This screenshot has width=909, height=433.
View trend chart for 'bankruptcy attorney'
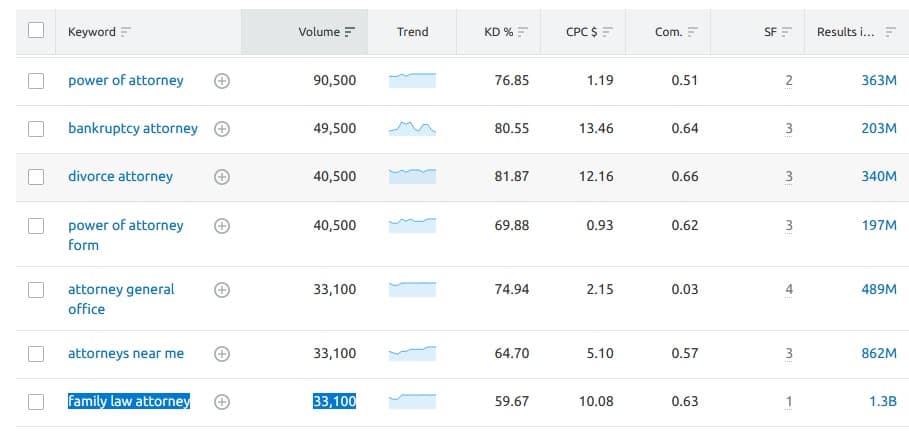click(412, 128)
